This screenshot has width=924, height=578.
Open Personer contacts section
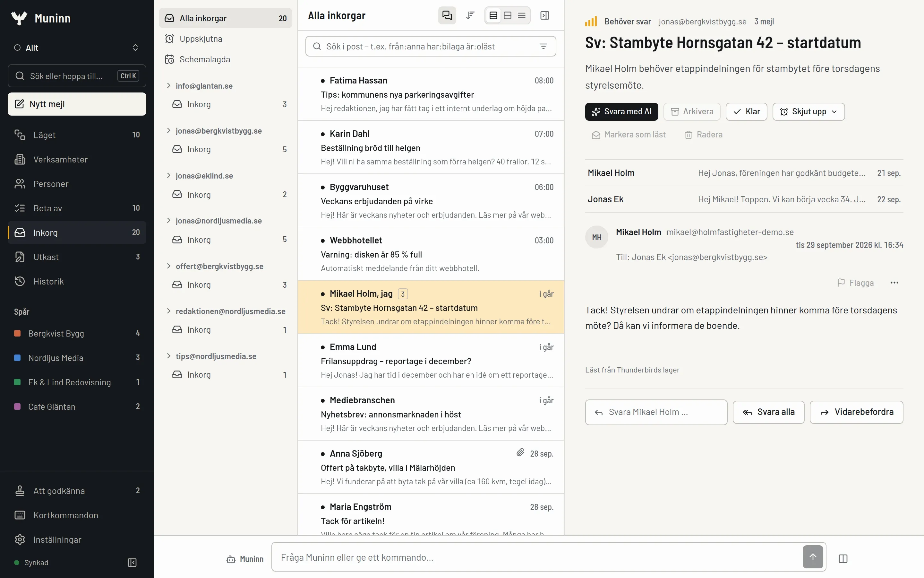point(77,184)
